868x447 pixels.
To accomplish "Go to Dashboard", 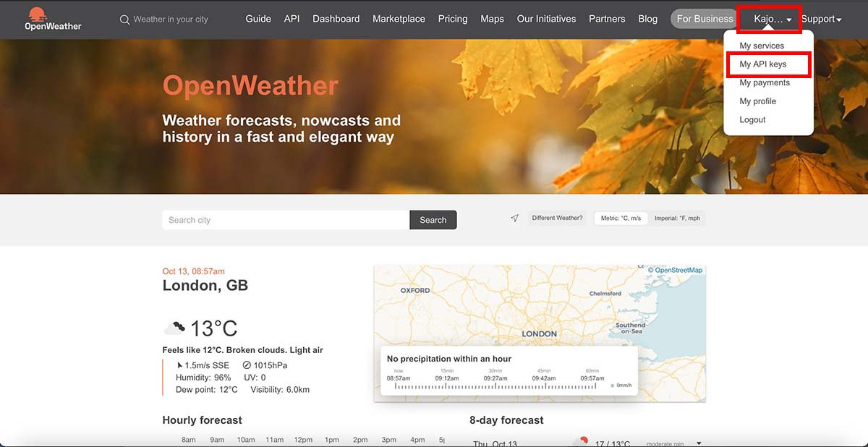I will [336, 19].
